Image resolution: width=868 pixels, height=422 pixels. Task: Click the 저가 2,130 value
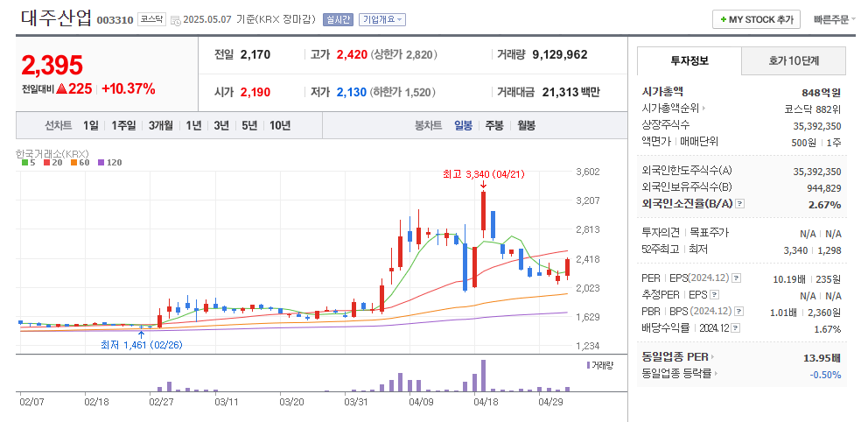click(352, 92)
